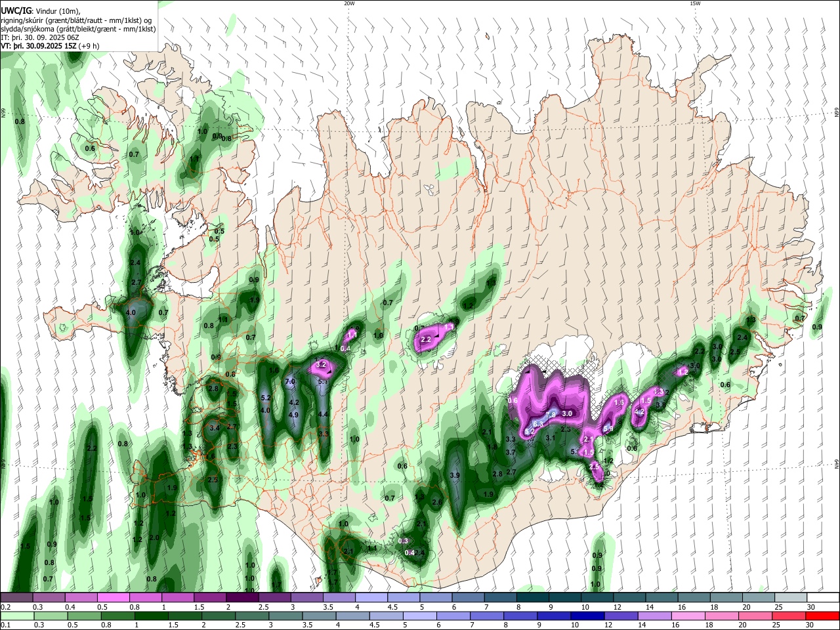840x630 pixels.
Task: Click the initial time line 'IT: þri. 30. 09. 2025 06Z'
Action: (x=41, y=37)
